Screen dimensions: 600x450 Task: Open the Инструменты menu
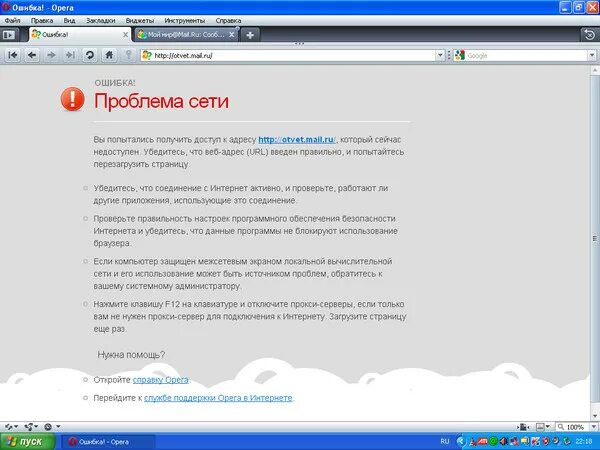click(x=185, y=21)
